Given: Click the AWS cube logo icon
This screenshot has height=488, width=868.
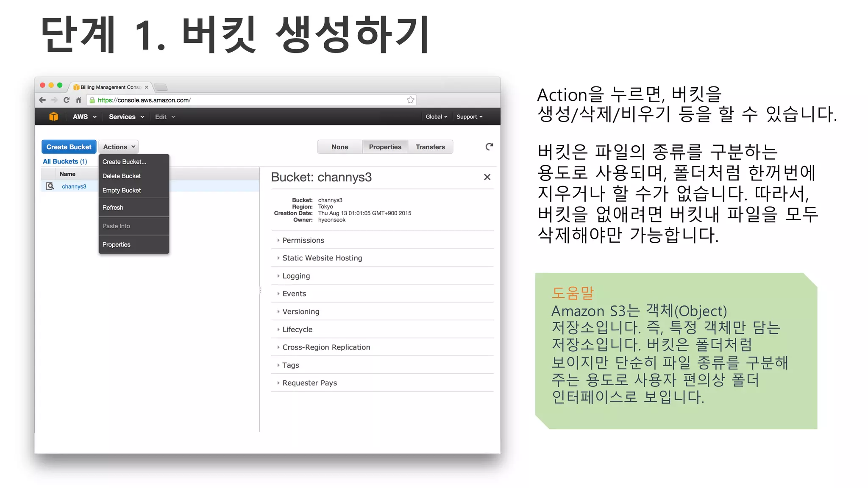Looking at the screenshot, I should coord(53,116).
